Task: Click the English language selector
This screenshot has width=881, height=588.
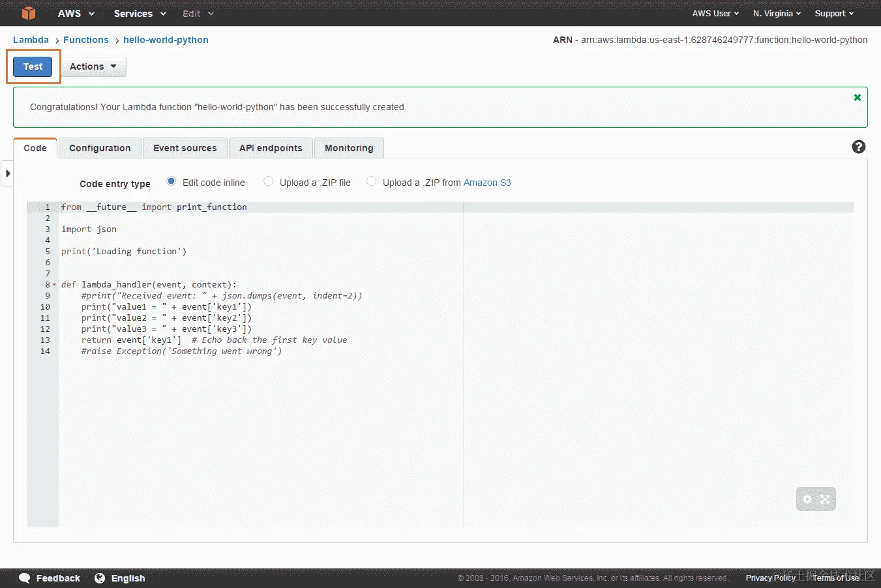Action: (128, 578)
